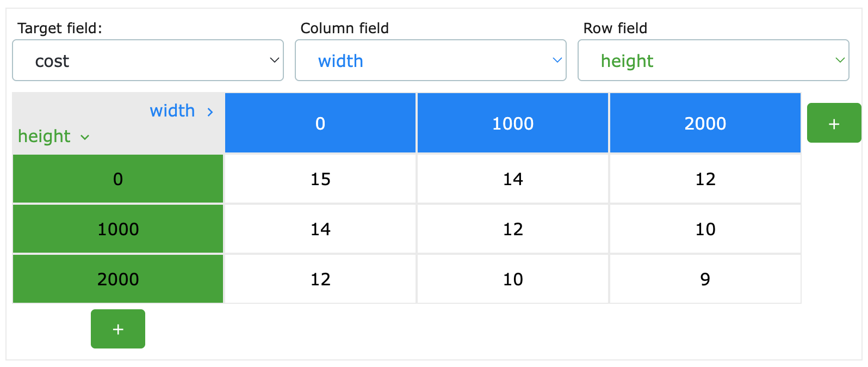Select the blue column header labeled 1000
The image size is (868, 367).
coord(512,123)
